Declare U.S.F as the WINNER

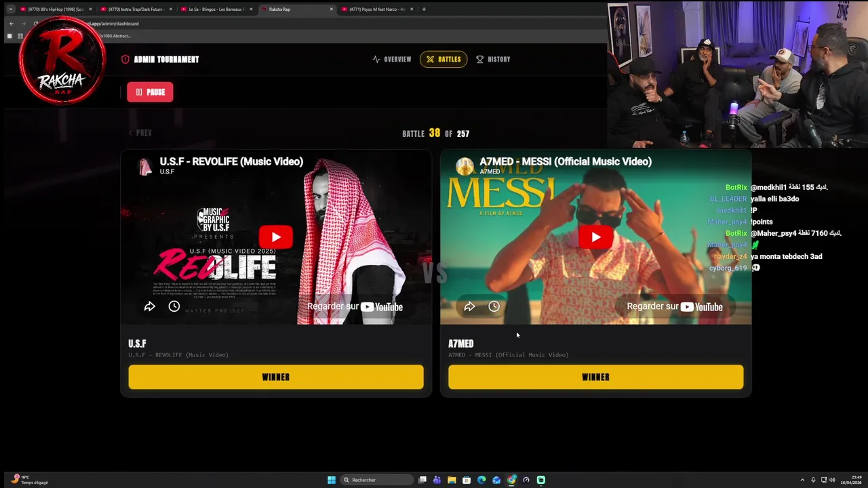coord(276,377)
